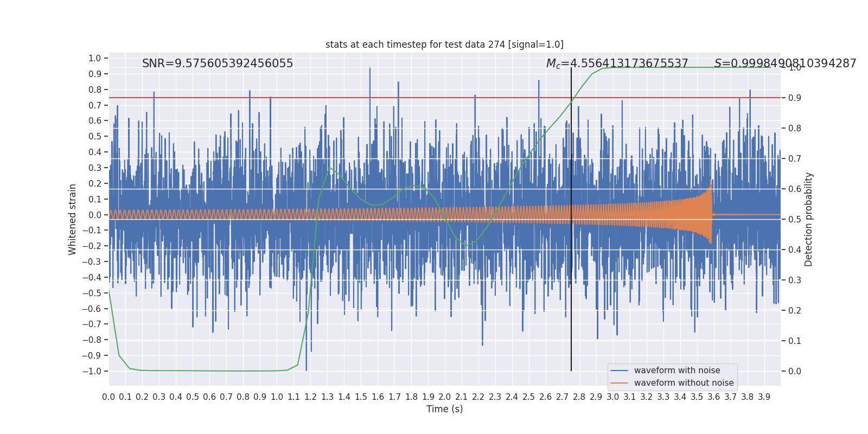The height and width of the screenshot is (434, 868).
Task: Click the 'Detection probability' right axis label
Action: click(x=809, y=219)
